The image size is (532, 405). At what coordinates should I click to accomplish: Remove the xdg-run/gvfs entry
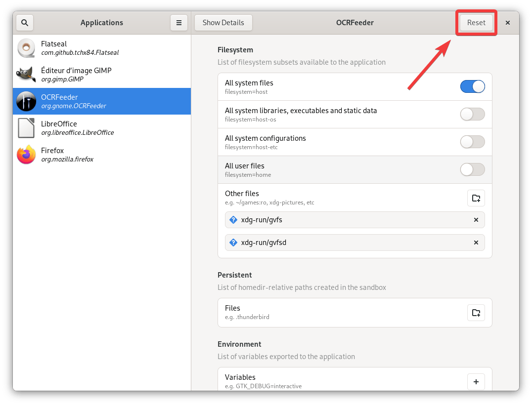click(476, 220)
